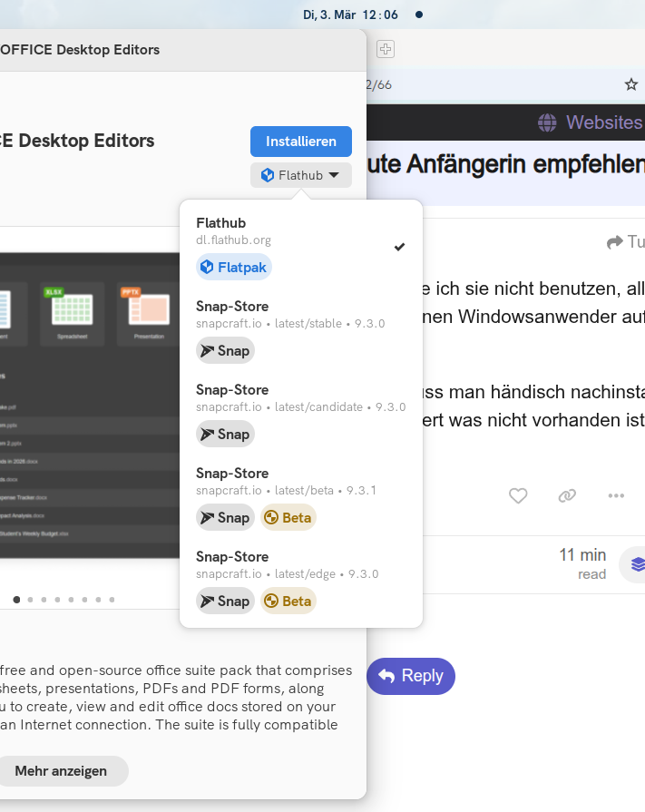The width and height of the screenshot is (645, 812).
Task: Expand the Flathub source dropdown
Action: point(300,175)
